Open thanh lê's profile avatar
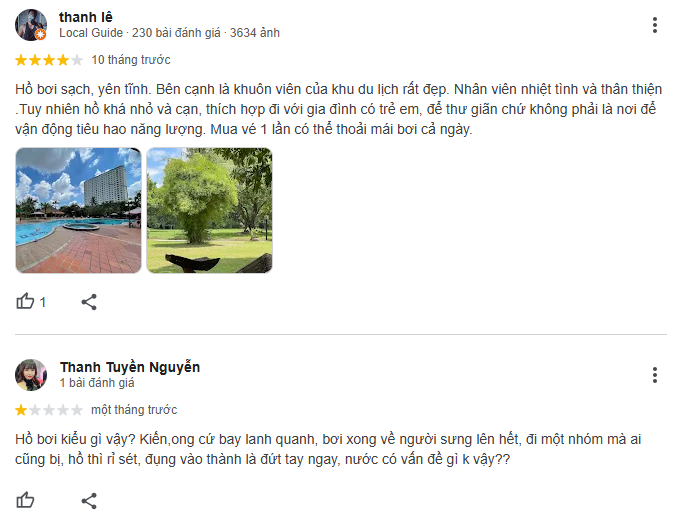Viewport: 693px width, 520px height. [x=31, y=25]
